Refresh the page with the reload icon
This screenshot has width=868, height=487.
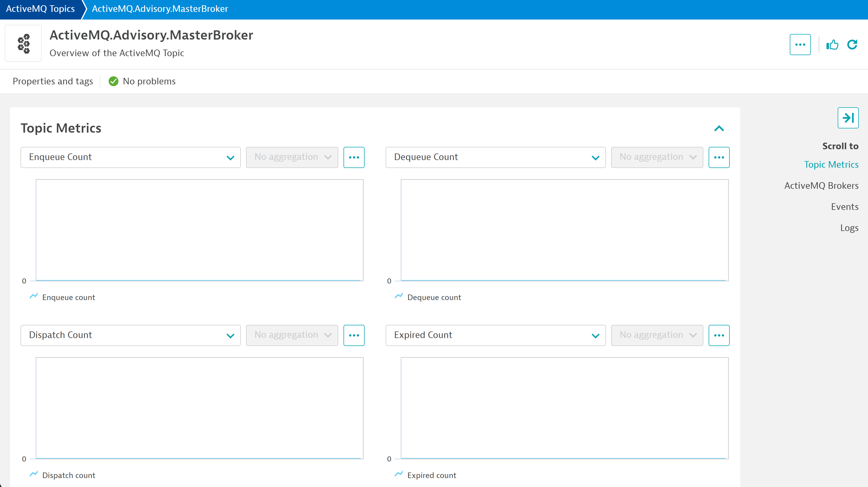tap(852, 45)
